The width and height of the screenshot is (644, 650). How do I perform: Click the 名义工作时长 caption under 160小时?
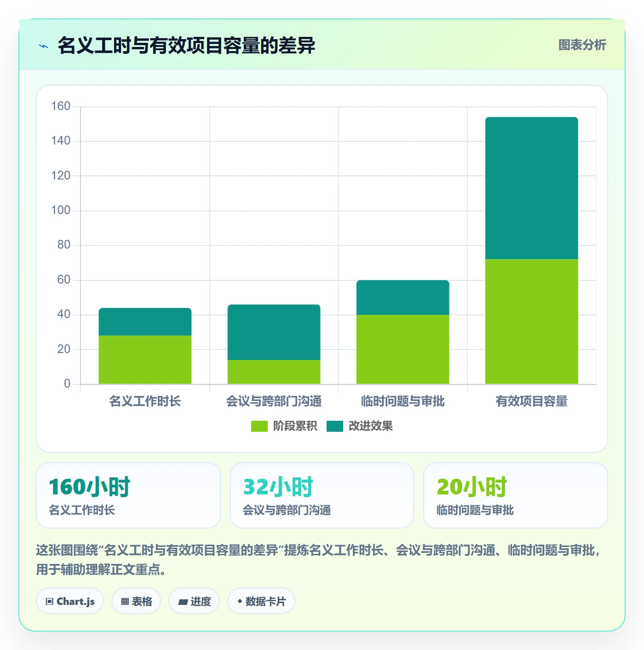click(x=82, y=510)
